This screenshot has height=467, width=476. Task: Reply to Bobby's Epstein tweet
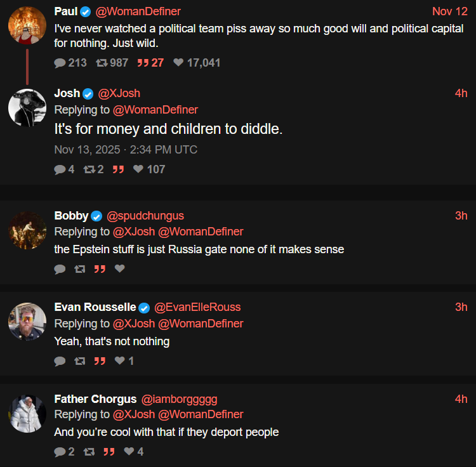60,269
